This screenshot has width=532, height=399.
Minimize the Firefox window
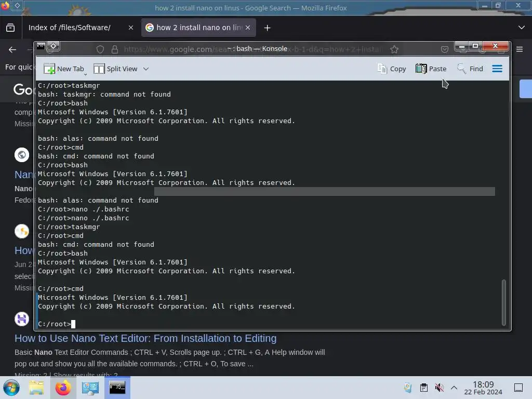pos(485,5)
